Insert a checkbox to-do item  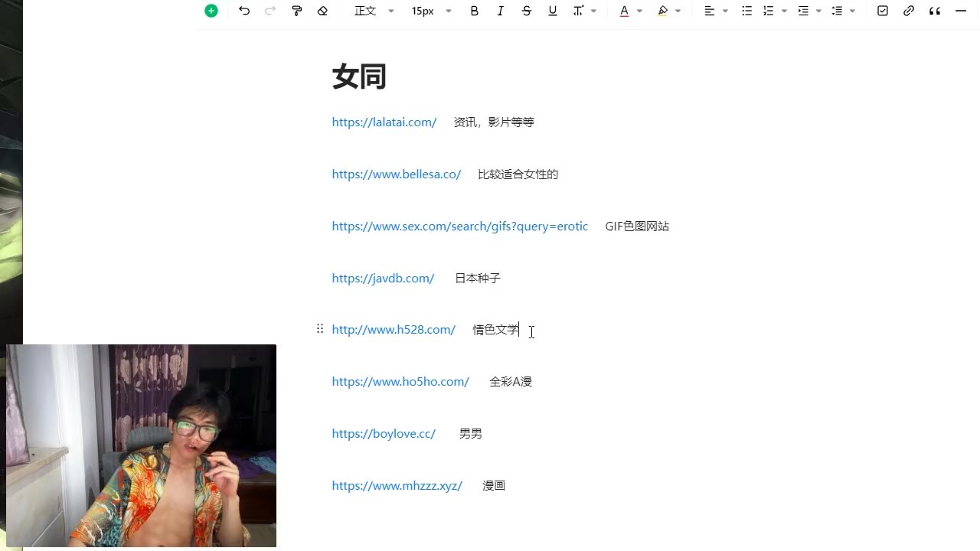(x=883, y=11)
